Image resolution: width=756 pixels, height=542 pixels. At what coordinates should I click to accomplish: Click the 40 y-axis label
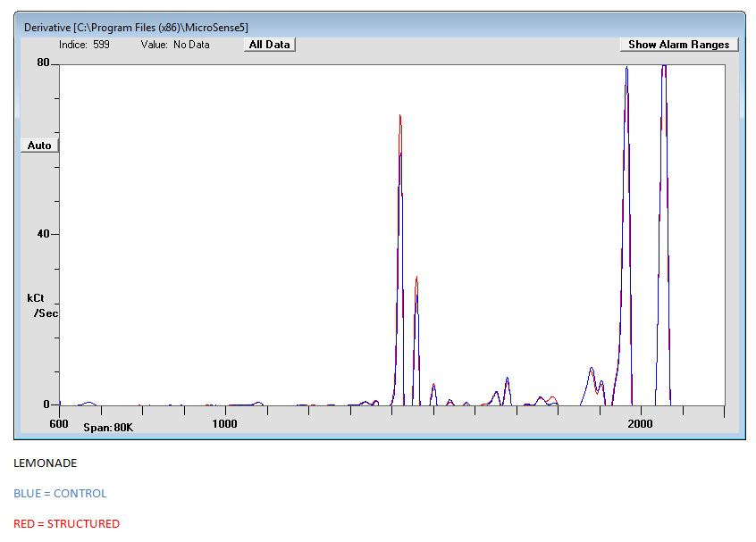point(44,234)
